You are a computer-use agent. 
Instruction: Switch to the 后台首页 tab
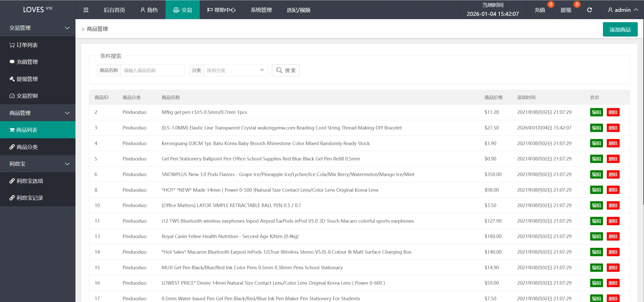pyautogui.click(x=114, y=10)
